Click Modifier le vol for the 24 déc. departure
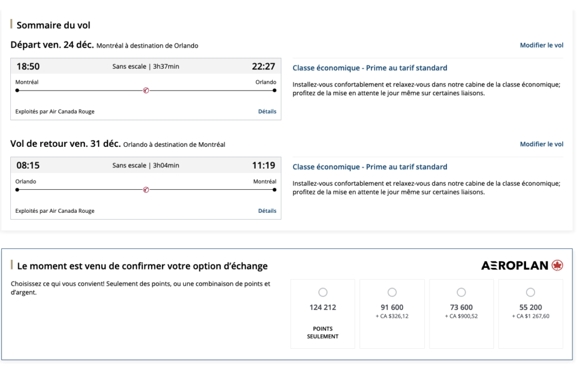588x370 pixels. pyautogui.click(x=541, y=45)
